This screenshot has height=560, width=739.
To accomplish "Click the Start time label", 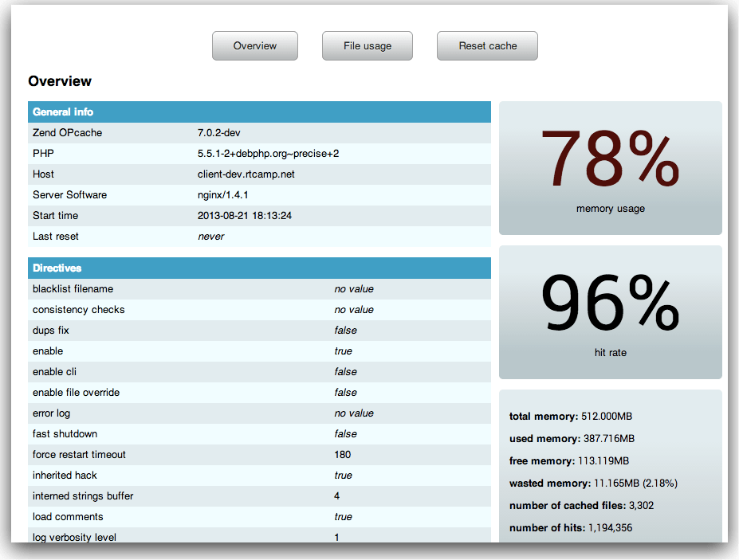I will 55,216.
